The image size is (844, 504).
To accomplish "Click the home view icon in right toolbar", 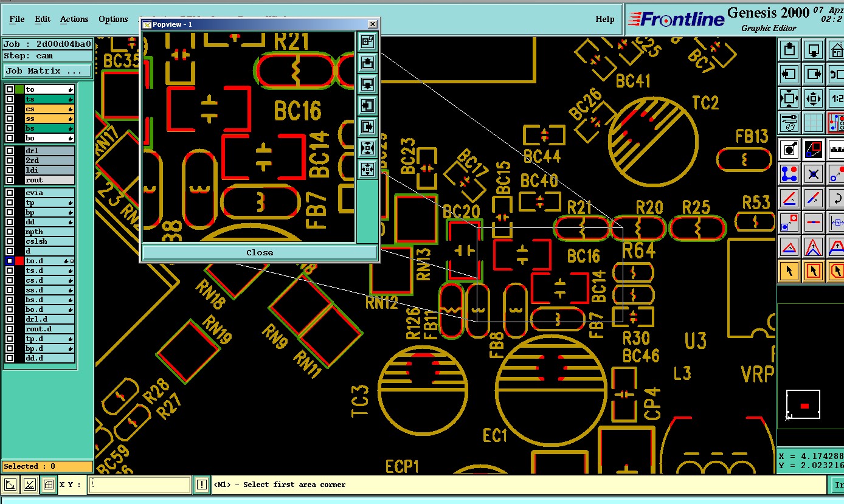I will (837, 49).
